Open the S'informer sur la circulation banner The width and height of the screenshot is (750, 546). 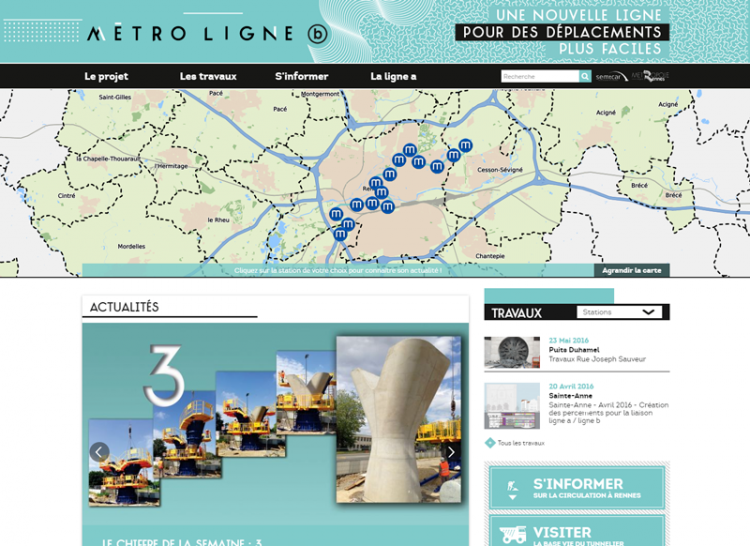click(577, 488)
